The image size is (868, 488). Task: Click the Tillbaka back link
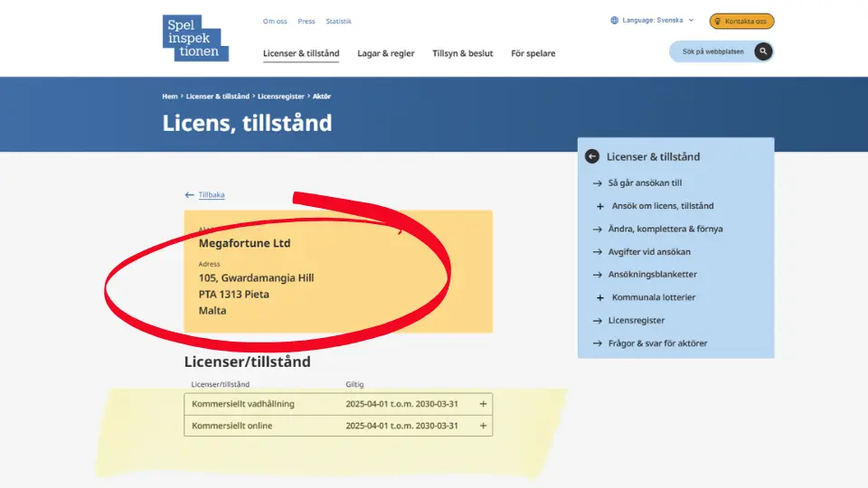(212, 195)
